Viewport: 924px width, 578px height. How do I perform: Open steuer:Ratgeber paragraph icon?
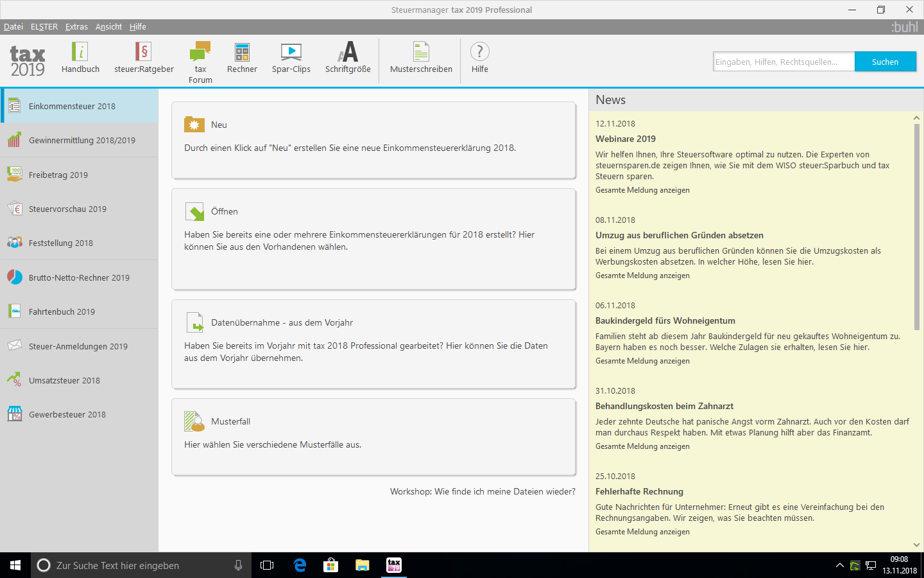tap(144, 52)
